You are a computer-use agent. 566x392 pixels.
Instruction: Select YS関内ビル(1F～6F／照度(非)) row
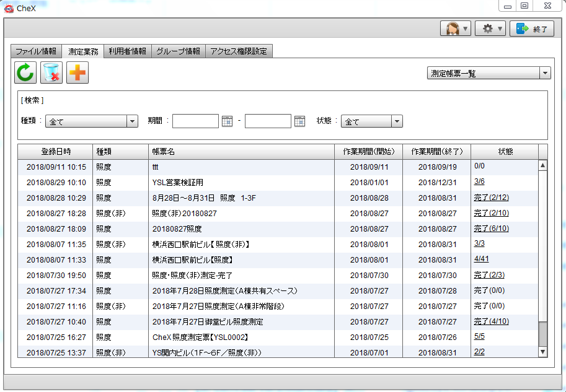[x=278, y=352]
